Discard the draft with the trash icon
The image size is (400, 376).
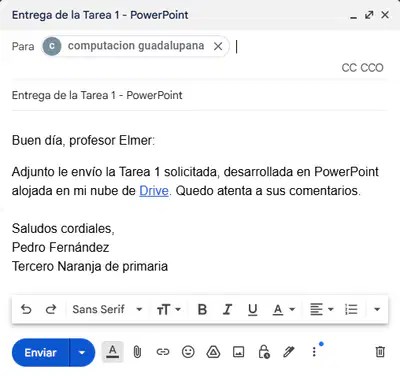[380, 352]
